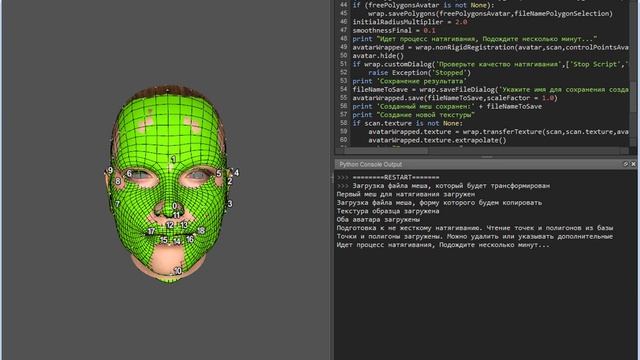This screenshot has width=640, height=360.
Task: Select control point 9 on the face mesh
Action: [110, 170]
